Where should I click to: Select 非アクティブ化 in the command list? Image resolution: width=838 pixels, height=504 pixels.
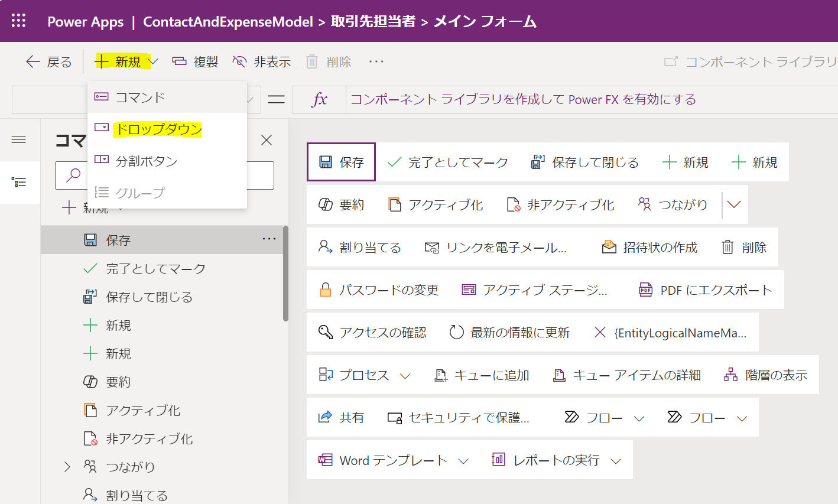tap(162, 438)
